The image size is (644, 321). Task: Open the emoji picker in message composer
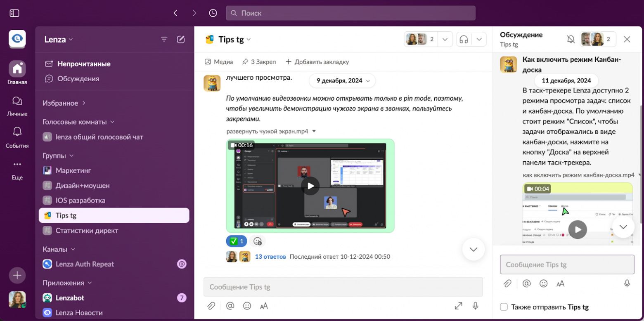(247, 306)
